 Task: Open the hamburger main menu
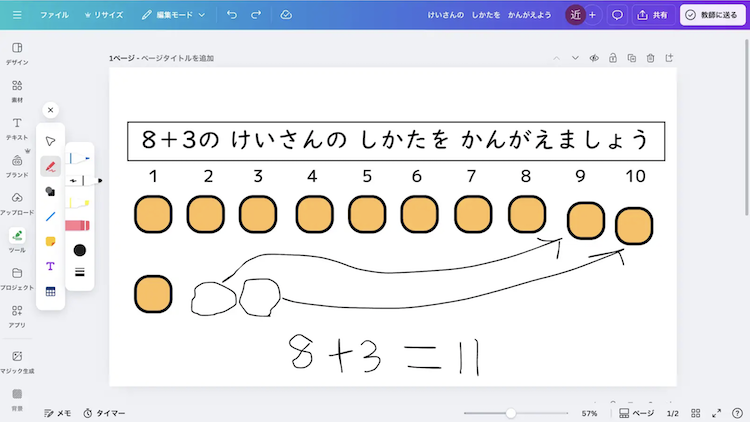tap(17, 15)
